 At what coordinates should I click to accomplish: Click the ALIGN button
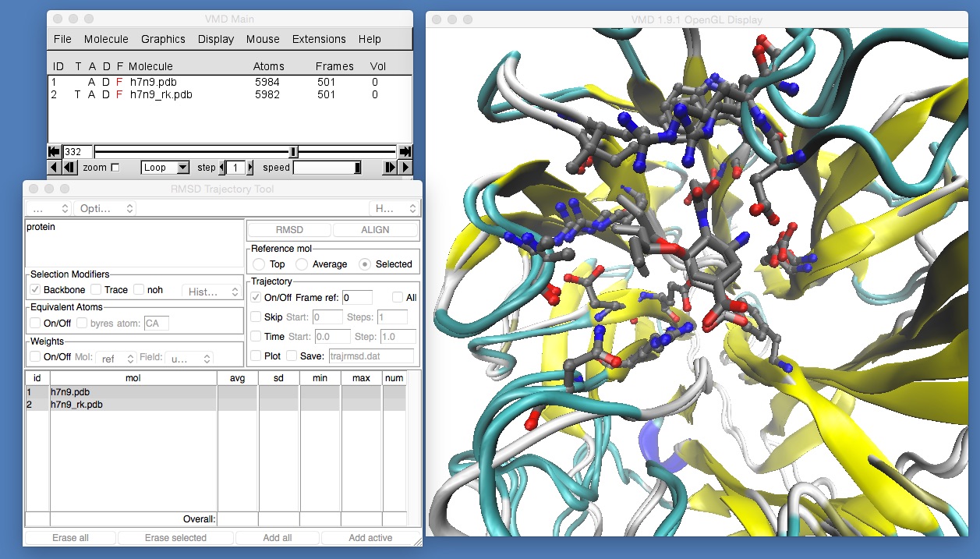click(x=376, y=229)
